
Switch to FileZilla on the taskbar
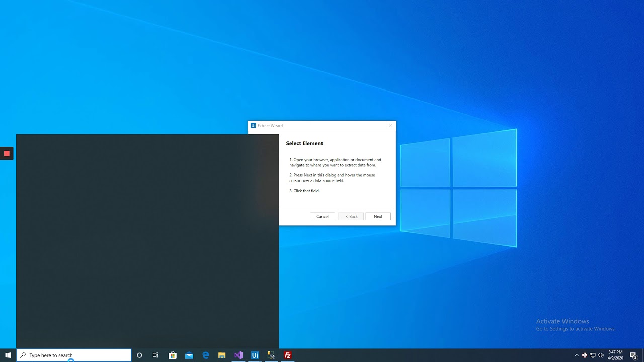[288, 355]
